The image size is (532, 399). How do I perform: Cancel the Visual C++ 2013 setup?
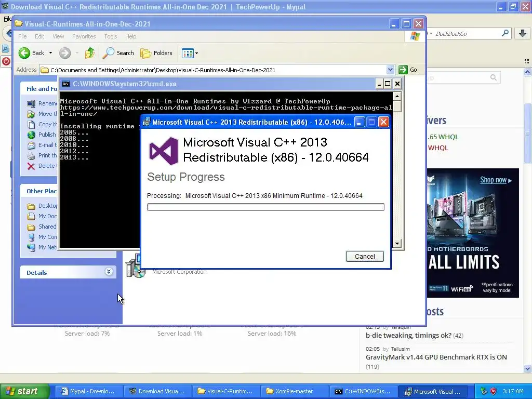[x=365, y=257]
